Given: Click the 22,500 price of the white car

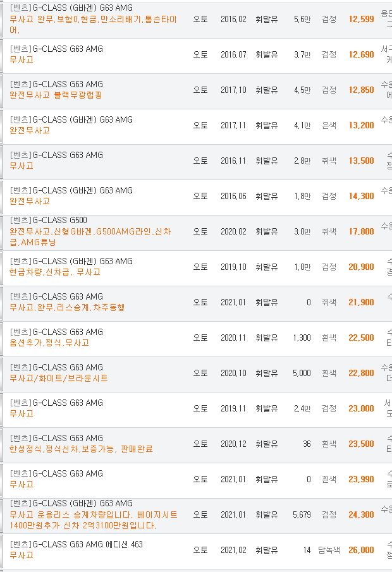Looking at the screenshot, I should click(x=361, y=338).
